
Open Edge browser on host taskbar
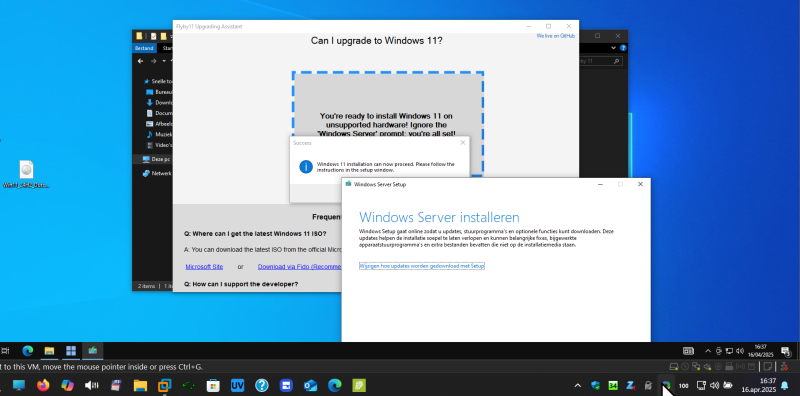click(335, 385)
